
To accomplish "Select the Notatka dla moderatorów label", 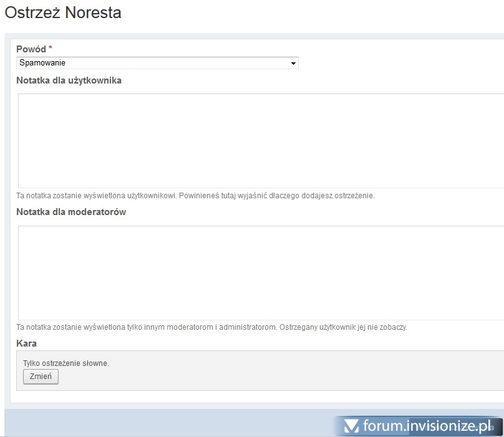I will pos(71,212).
